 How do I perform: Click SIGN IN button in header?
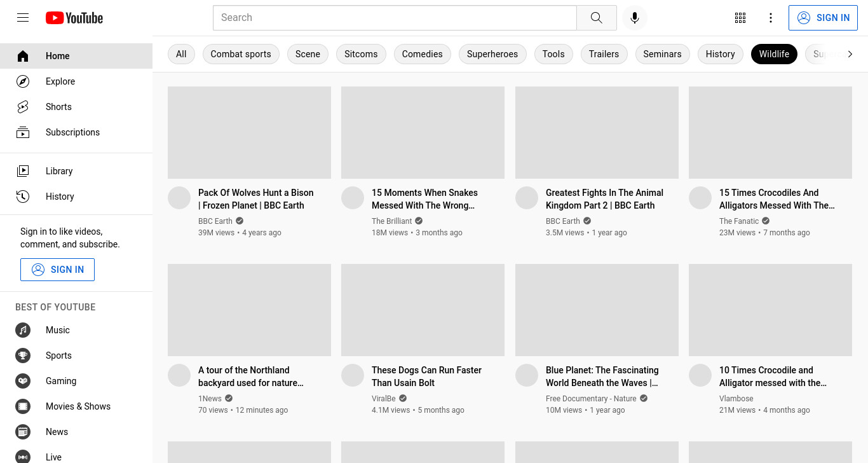click(823, 18)
